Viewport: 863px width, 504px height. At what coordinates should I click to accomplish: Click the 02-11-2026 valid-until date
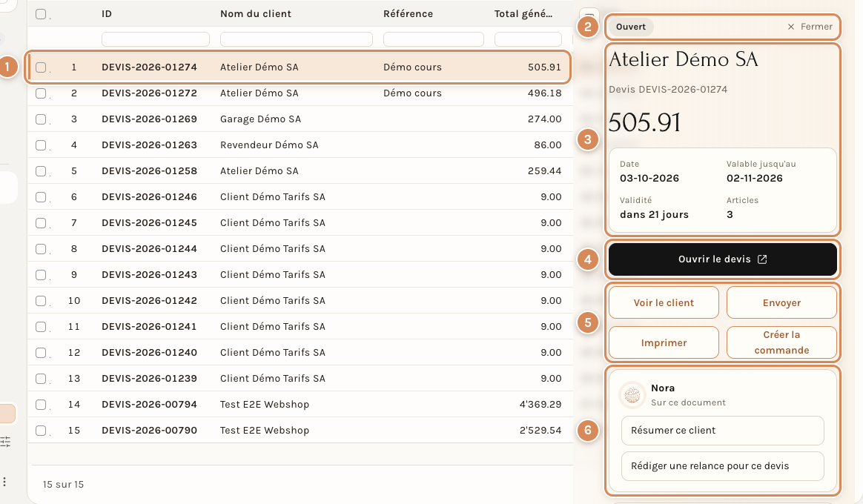755,179
